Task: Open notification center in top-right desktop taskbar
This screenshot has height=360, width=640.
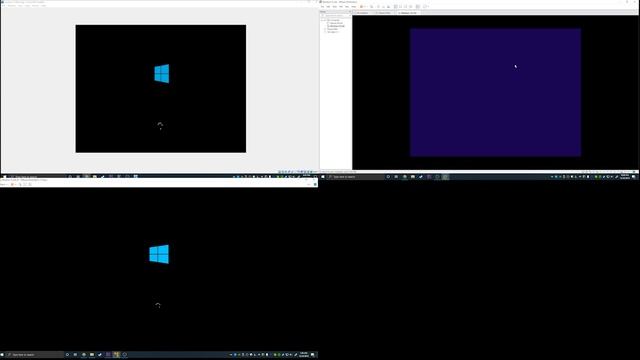Action: click(x=634, y=177)
